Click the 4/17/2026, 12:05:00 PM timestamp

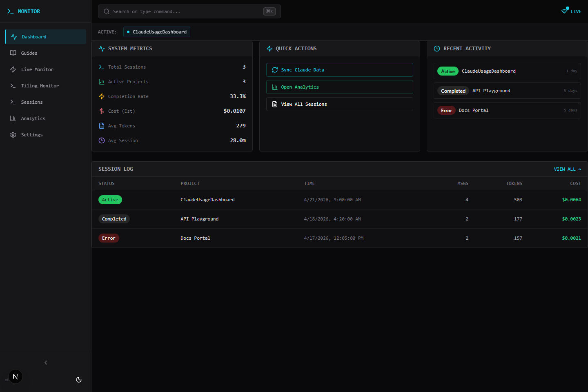click(334, 238)
